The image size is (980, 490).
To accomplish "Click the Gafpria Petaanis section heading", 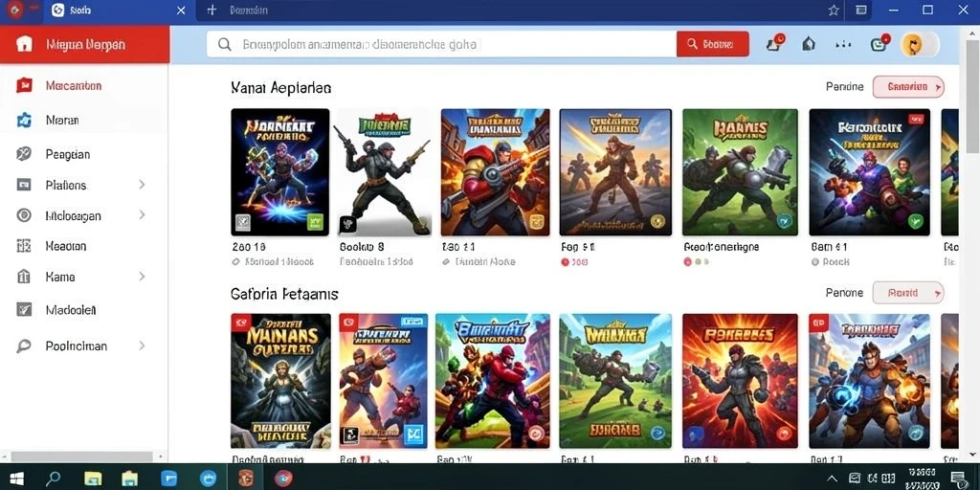I will pos(284,293).
